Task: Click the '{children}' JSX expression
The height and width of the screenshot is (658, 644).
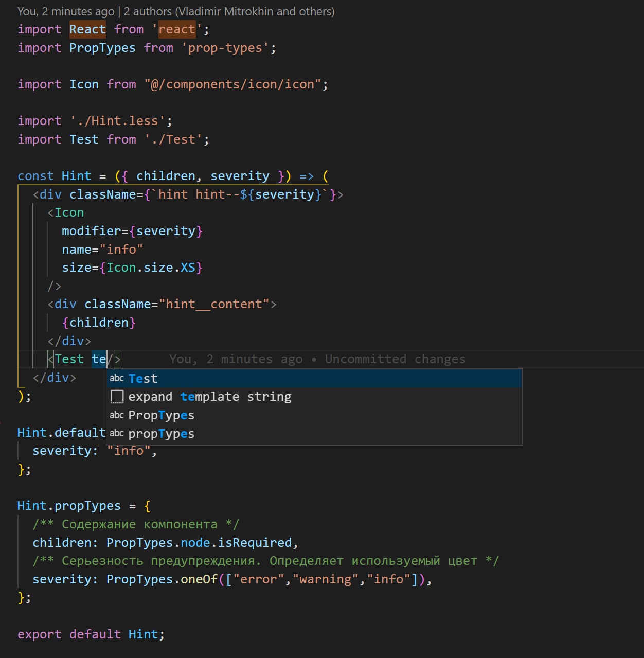Action: tap(99, 323)
